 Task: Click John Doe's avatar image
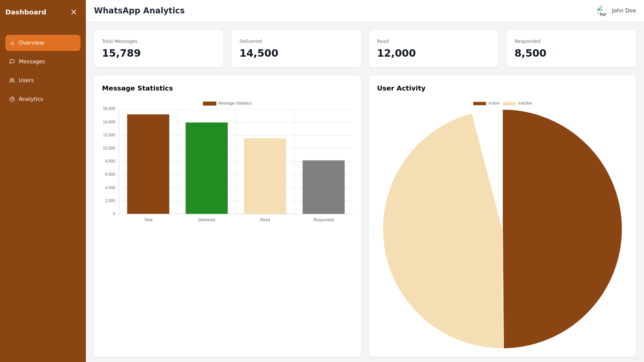(602, 11)
